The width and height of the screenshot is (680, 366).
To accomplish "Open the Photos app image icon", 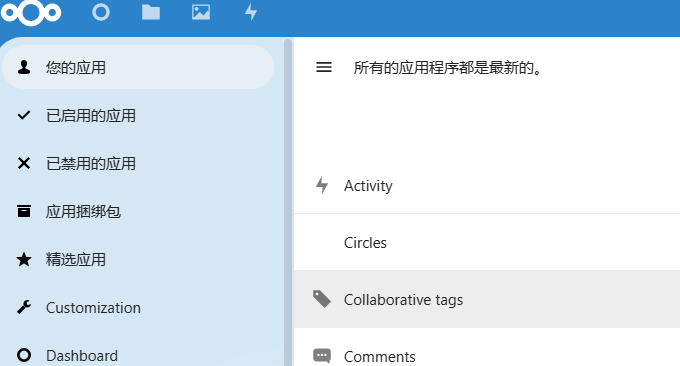I will coord(201,12).
